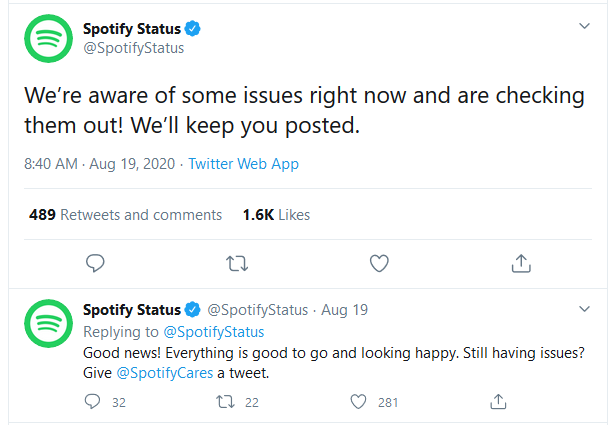Reply to the 'Good news!' tweet
Screen dimensions: 616x425
click(x=92, y=402)
